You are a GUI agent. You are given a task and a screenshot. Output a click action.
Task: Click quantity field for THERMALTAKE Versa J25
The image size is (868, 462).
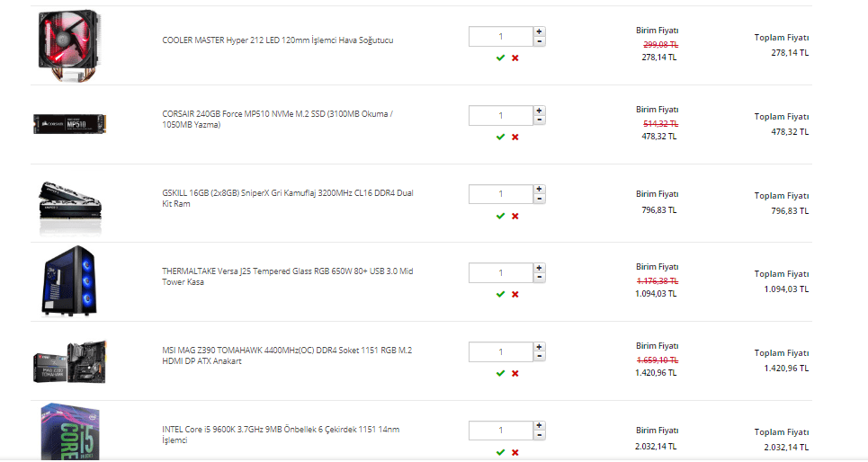pyautogui.click(x=500, y=272)
